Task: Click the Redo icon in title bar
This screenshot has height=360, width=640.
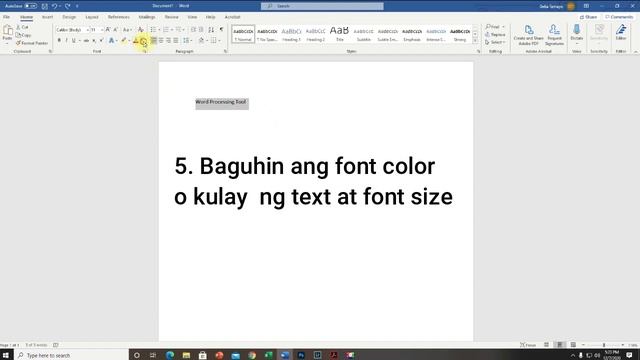Action: [68, 6]
